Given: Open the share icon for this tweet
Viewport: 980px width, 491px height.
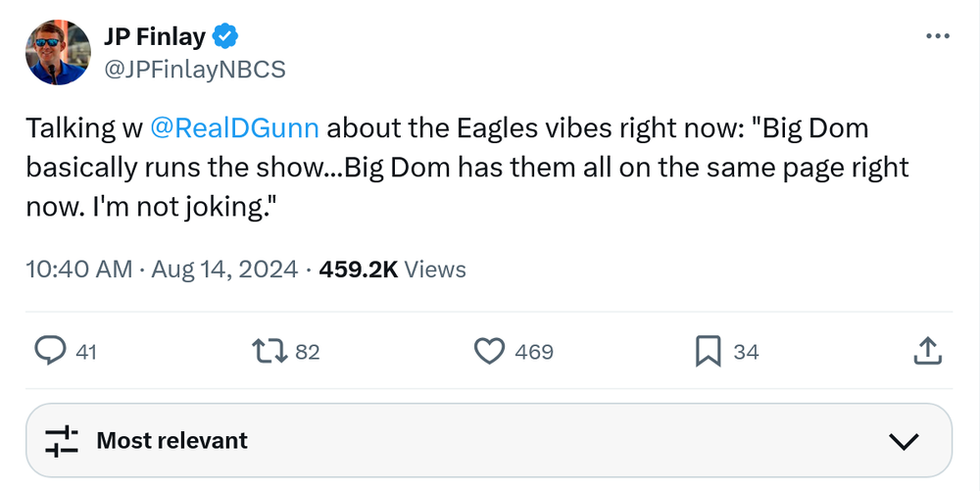Looking at the screenshot, I should coord(927,351).
